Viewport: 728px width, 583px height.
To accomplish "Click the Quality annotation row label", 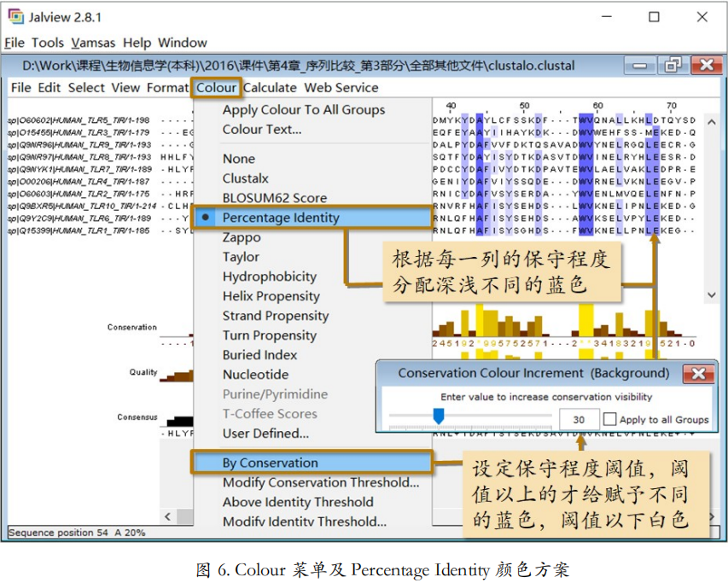I will pyautogui.click(x=143, y=372).
